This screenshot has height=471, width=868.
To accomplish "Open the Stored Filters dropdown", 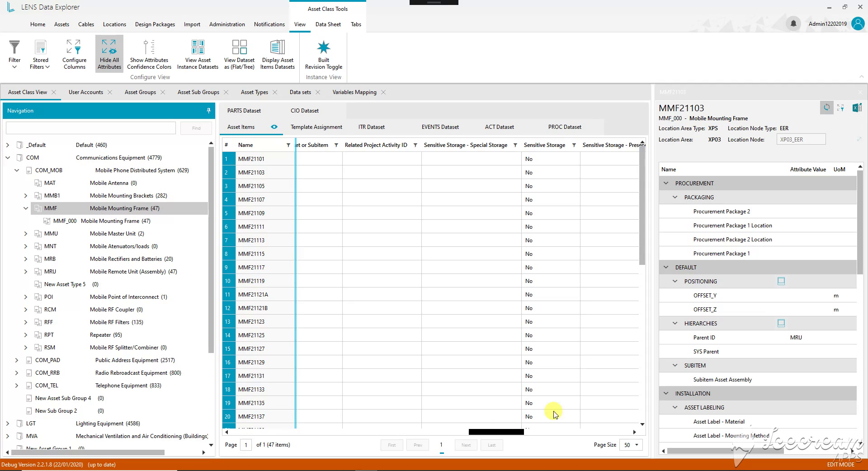I will (x=40, y=53).
